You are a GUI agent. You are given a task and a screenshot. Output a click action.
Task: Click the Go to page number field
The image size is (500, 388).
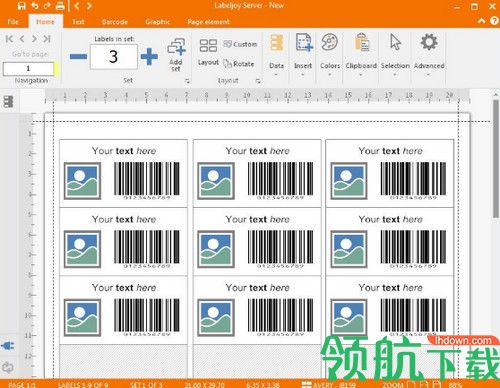click(28, 69)
